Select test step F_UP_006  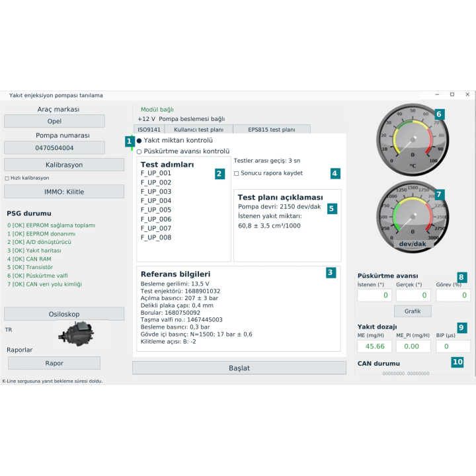pyautogui.click(x=156, y=219)
